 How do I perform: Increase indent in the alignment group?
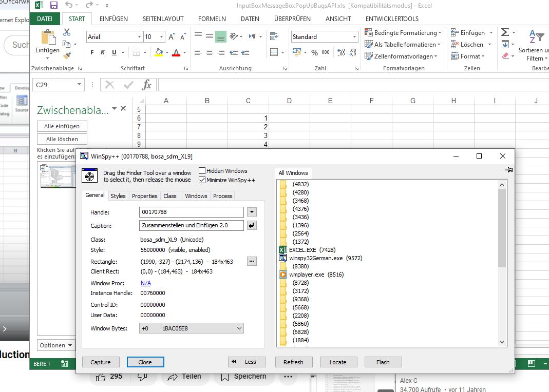point(245,52)
